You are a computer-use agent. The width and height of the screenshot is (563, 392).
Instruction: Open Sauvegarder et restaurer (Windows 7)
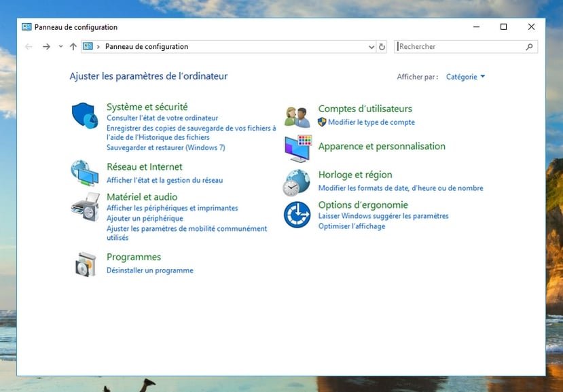(166, 147)
